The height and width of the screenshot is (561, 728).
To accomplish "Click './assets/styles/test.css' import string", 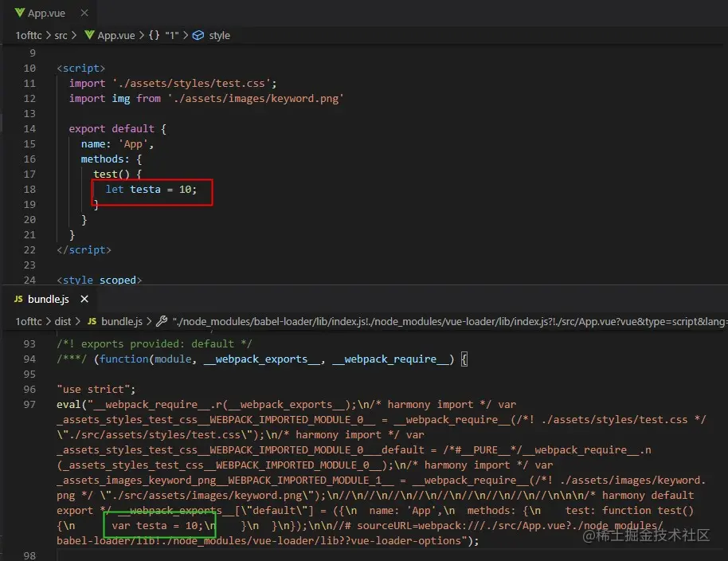I will [x=192, y=83].
